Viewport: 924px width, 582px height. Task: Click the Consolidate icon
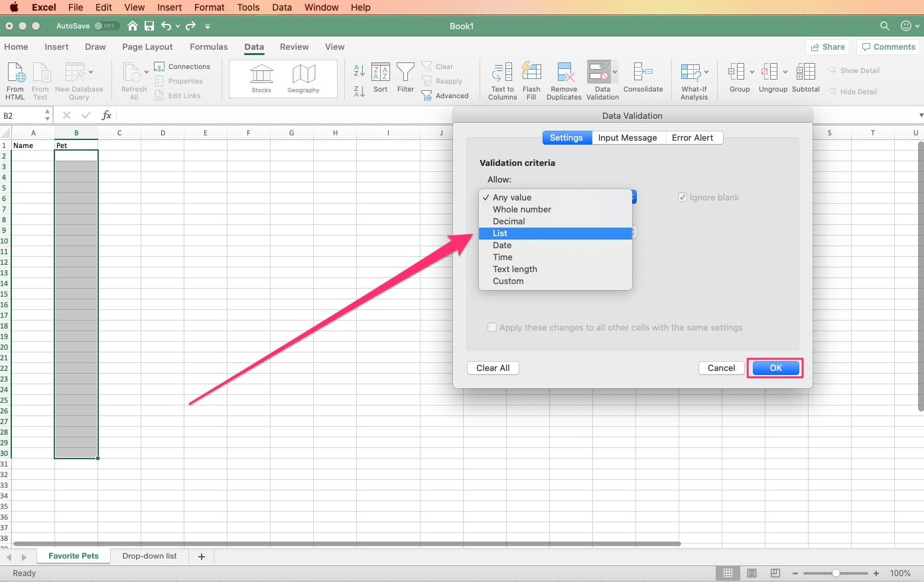643,72
